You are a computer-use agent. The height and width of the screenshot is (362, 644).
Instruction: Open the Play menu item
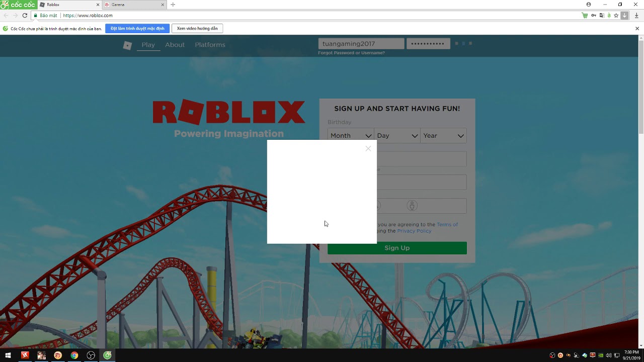point(148,45)
